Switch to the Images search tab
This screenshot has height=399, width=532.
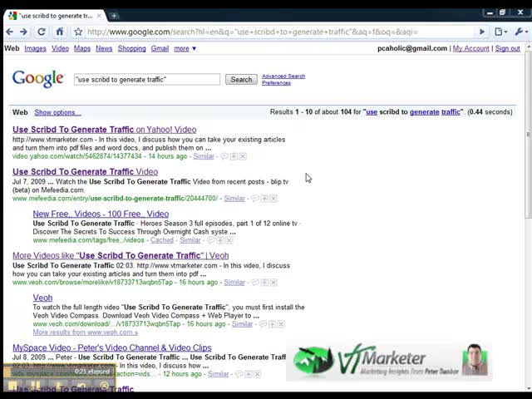tap(35, 48)
